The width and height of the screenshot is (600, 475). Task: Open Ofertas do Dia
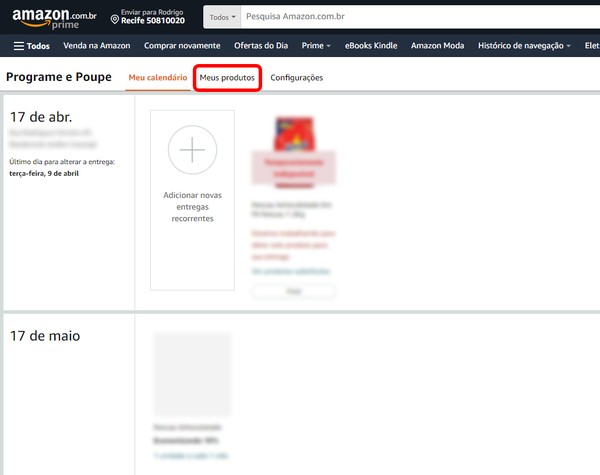[x=261, y=46]
